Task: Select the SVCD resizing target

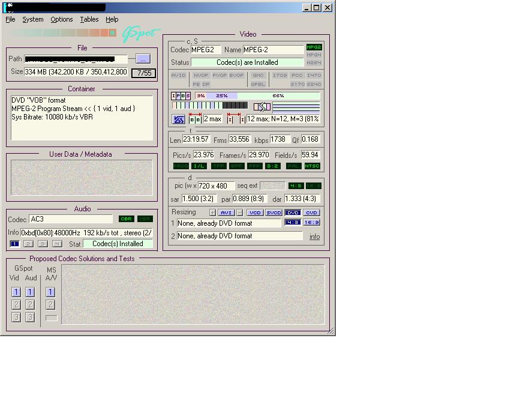Action: click(273, 213)
